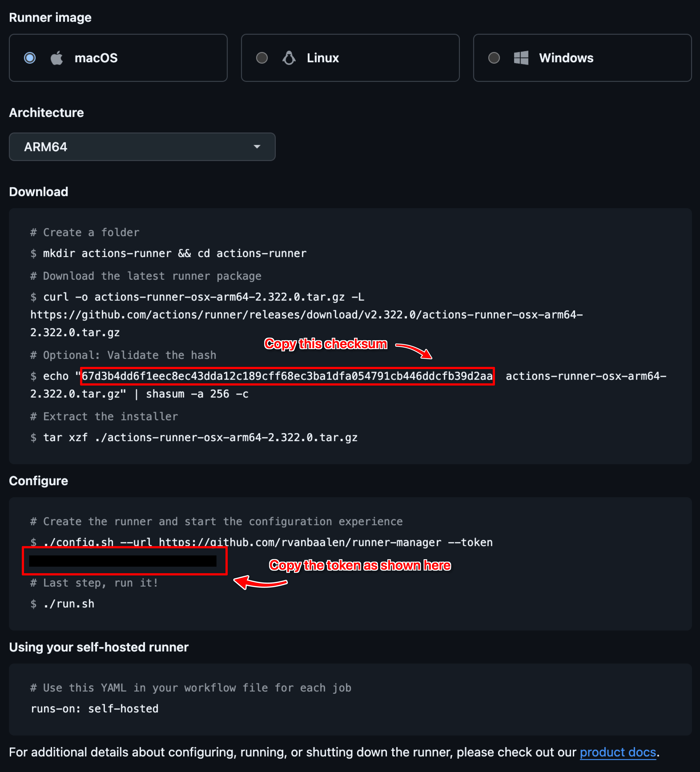Select the macOS radio button
Viewport: 700px width, 772px height.
pos(30,58)
